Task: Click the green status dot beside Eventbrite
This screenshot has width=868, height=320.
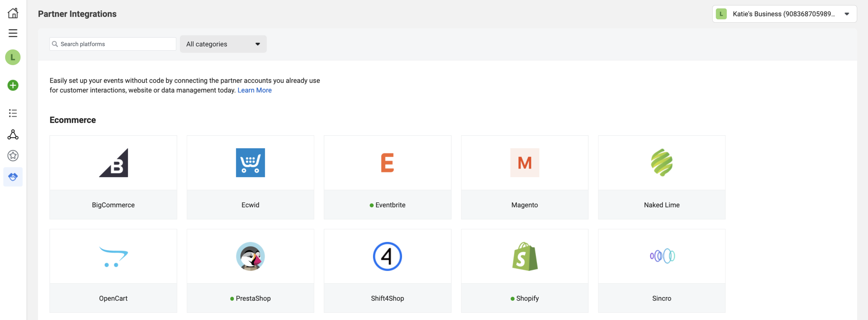Action: (x=372, y=205)
